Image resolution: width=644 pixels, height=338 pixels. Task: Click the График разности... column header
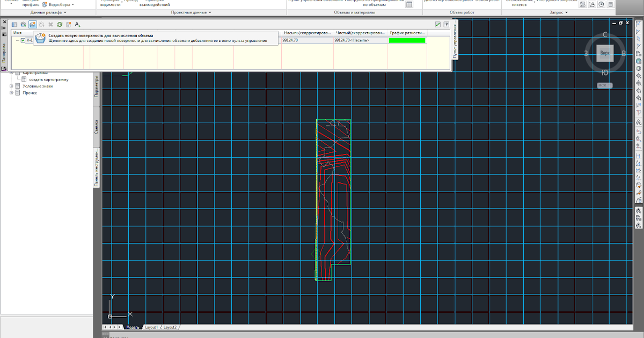[407, 33]
